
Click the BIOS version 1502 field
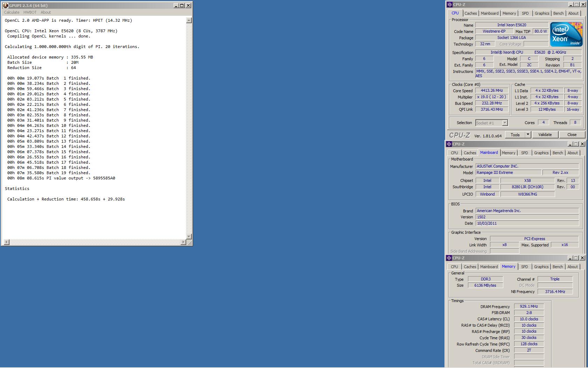pos(527,217)
